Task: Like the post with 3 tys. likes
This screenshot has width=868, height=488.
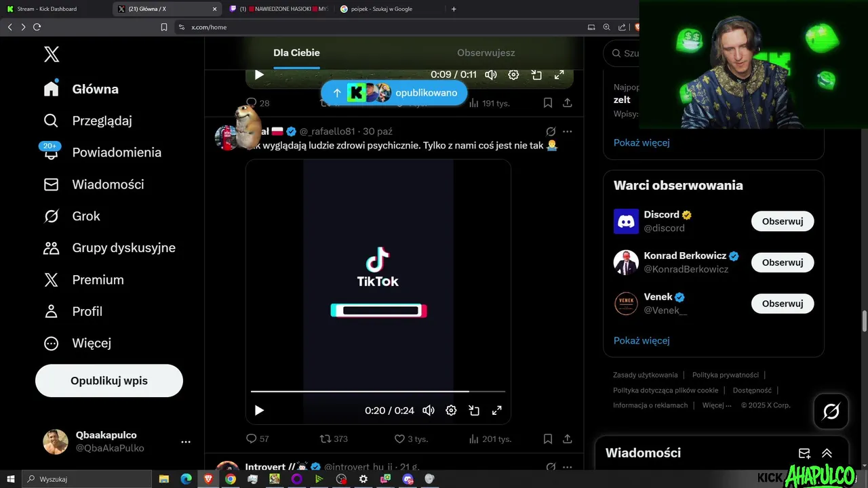Action: (411, 439)
